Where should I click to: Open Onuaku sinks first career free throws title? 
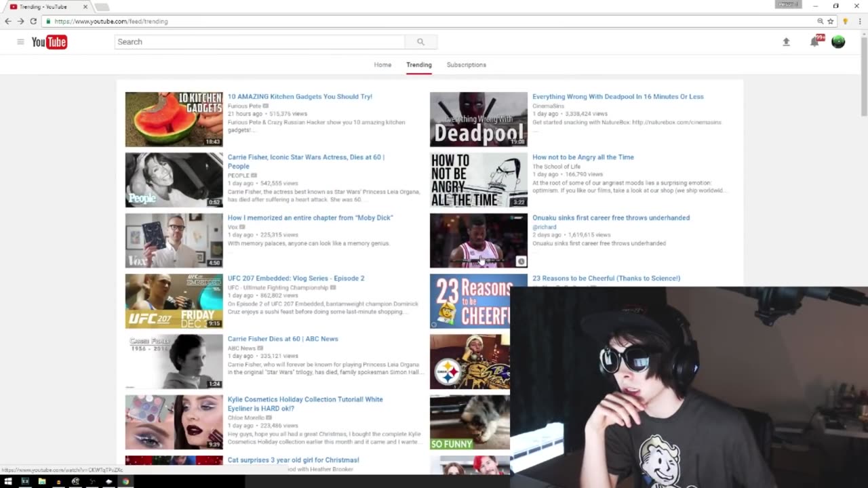(611, 218)
